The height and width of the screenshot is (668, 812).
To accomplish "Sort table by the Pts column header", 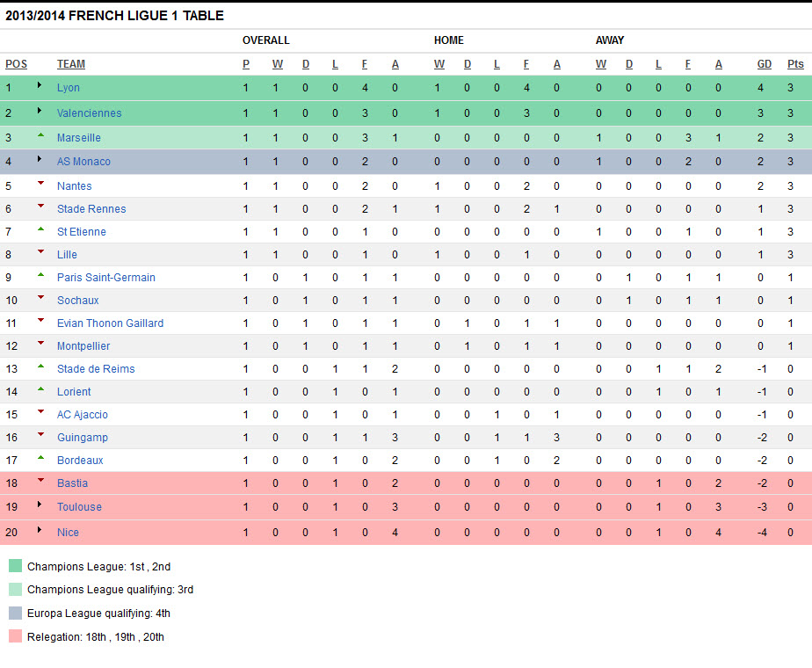I will tap(795, 64).
